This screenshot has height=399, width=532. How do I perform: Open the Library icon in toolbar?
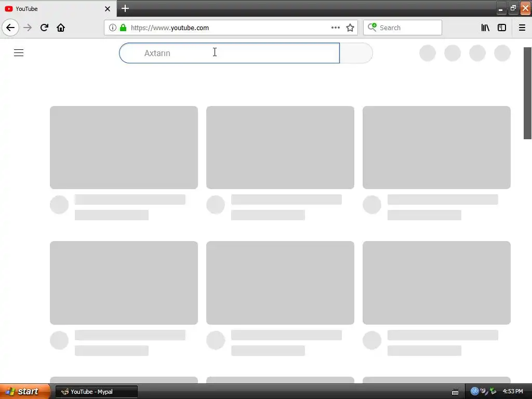click(485, 28)
